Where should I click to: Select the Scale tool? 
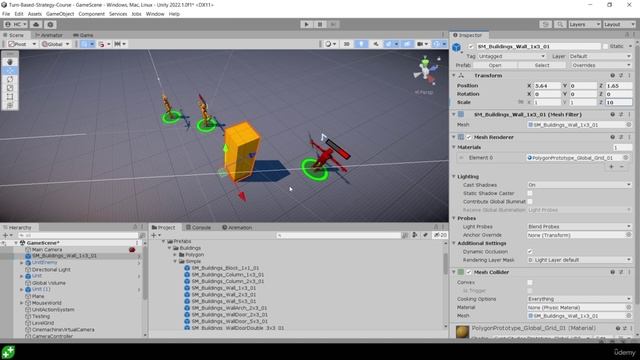[x=10, y=88]
